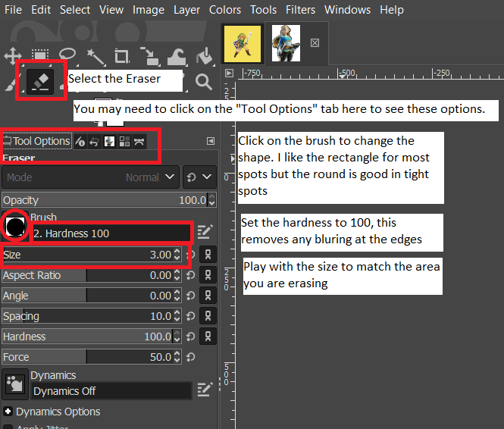The image size is (504, 429).
Task: Open the Device Status tab icon
Action: [x=80, y=142]
